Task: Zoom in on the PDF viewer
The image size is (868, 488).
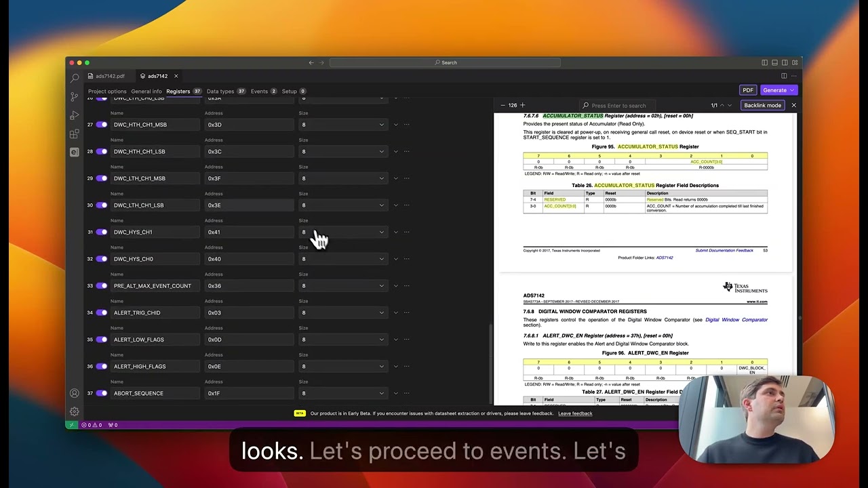Action: pos(522,105)
